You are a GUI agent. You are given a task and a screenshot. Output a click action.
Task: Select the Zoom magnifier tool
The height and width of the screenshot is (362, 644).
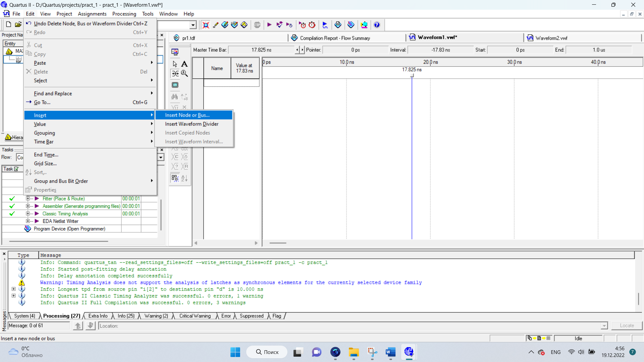184,73
